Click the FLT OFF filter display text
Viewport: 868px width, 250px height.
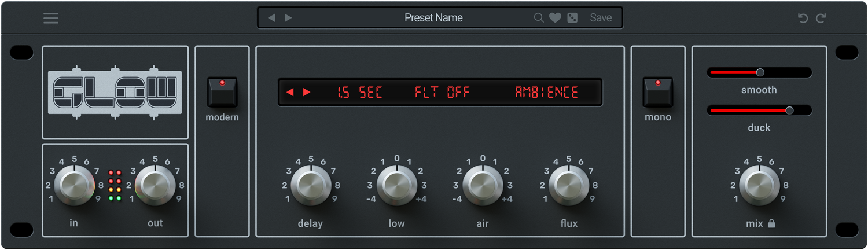[442, 92]
